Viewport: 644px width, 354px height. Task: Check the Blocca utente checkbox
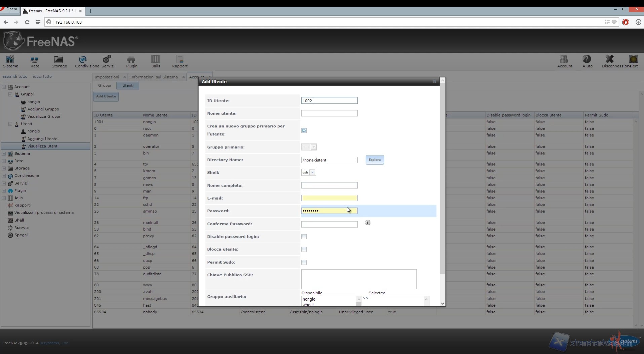pos(304,249)
